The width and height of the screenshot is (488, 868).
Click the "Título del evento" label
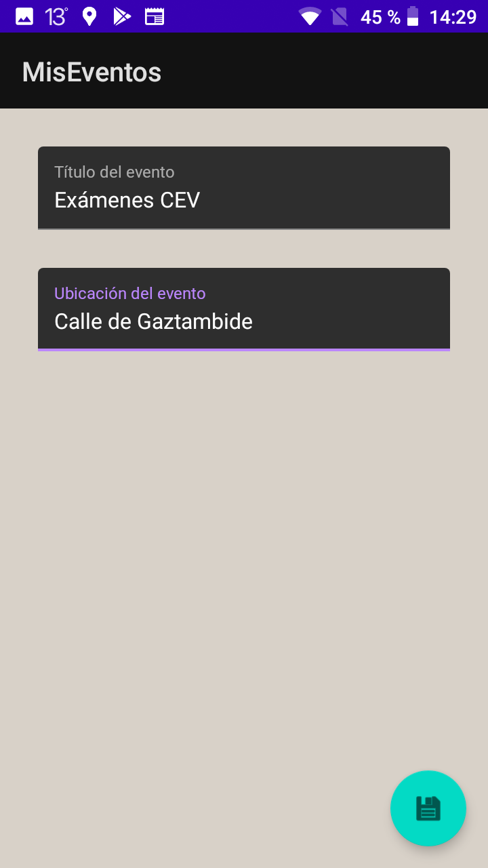pos(115,172)
